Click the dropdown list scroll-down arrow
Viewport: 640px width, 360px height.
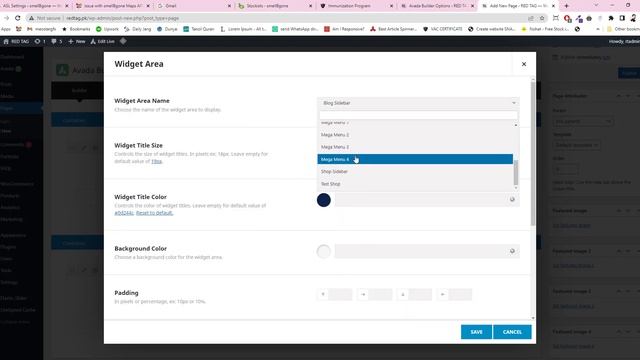pos(516,187)
